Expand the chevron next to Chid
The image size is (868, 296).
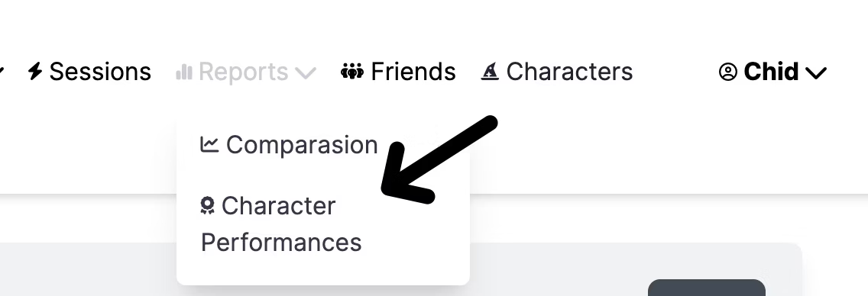[x=816, y=72]
